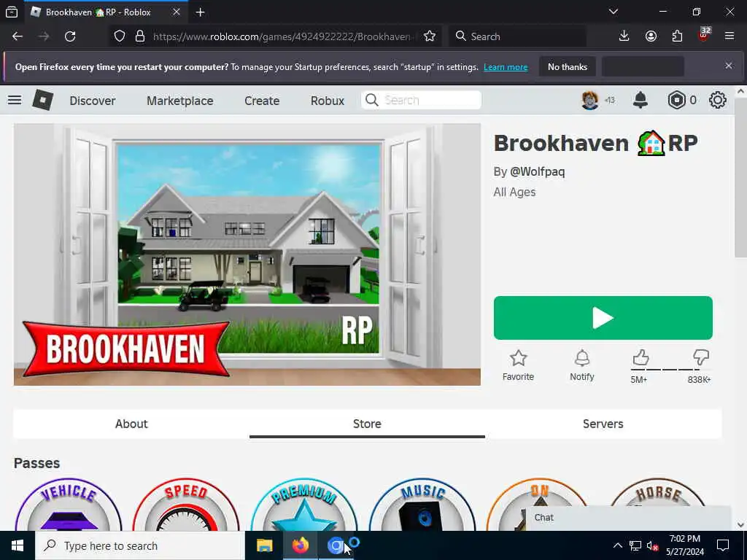Click the Windows taskbar search box
The height and width of the screenshot is (560, 747).
point(139,545)
